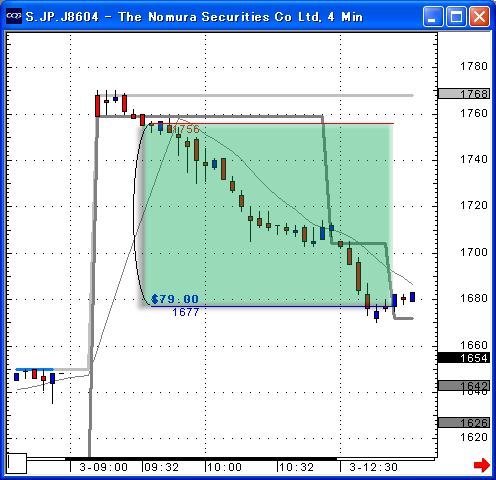Click the 1680 price scale label

(x=474, y=298)
